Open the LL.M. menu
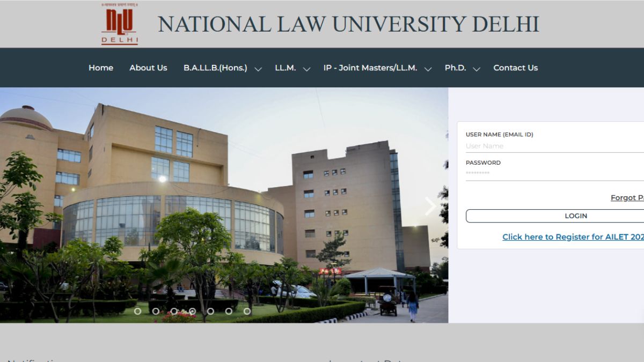This screenshot has width=644, height=362. [x=285, y=68]
